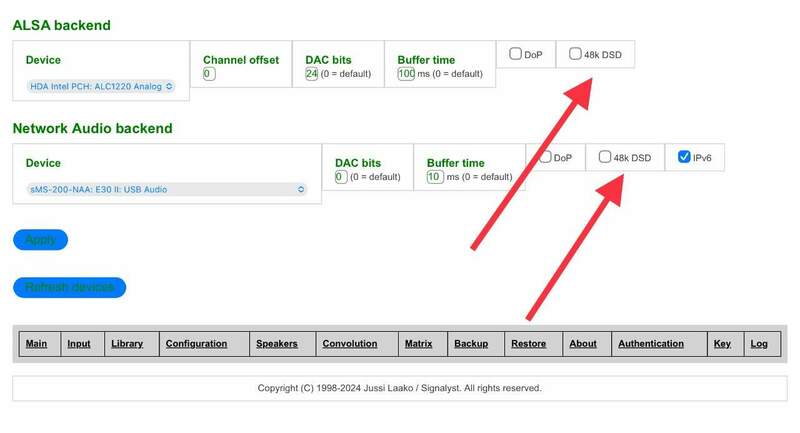Click the Apply button
This screenshot has height=433, width=800.
click(40, 240)
